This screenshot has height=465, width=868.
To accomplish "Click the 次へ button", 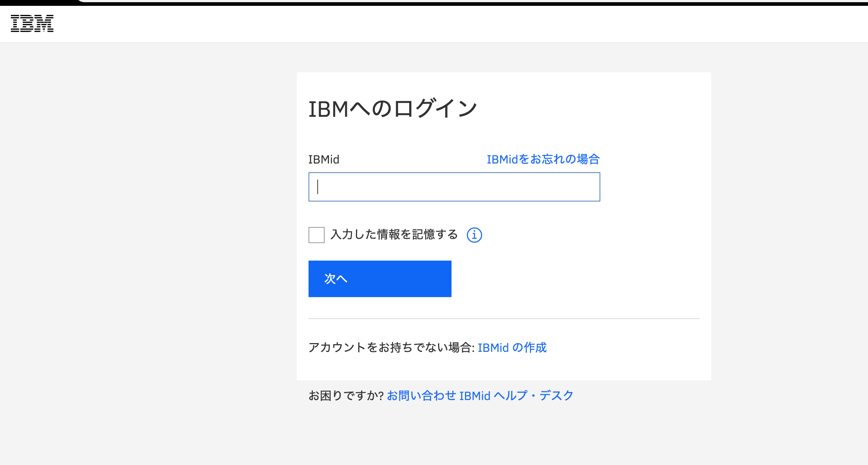I will point(380,279).
